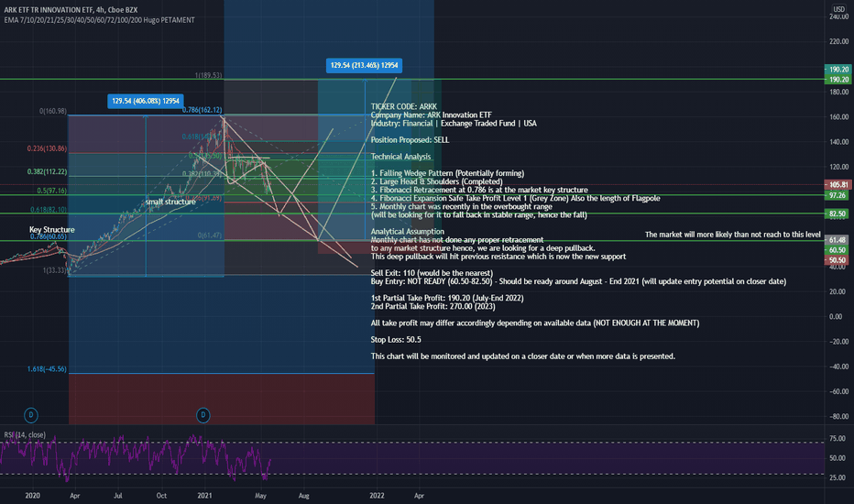Click the 129.54 (406.08%) measurement label
This screenshot has height=504, width=854.
146,101
